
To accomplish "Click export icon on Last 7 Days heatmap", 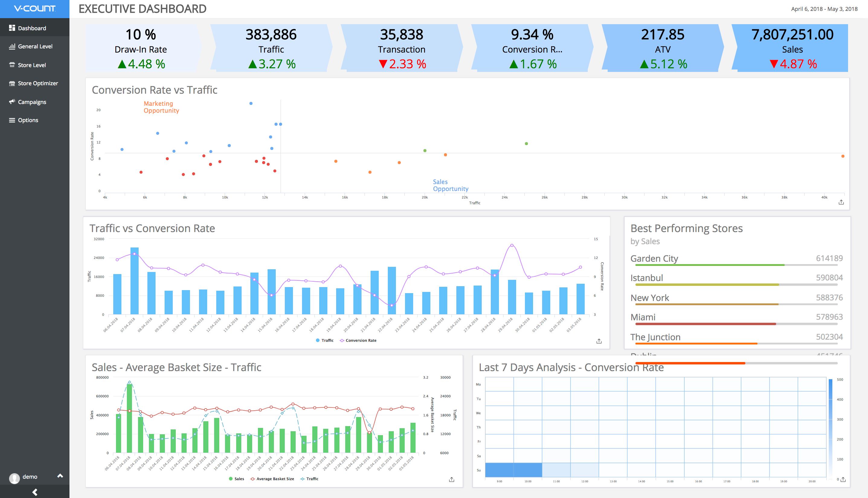I will 843,480.
